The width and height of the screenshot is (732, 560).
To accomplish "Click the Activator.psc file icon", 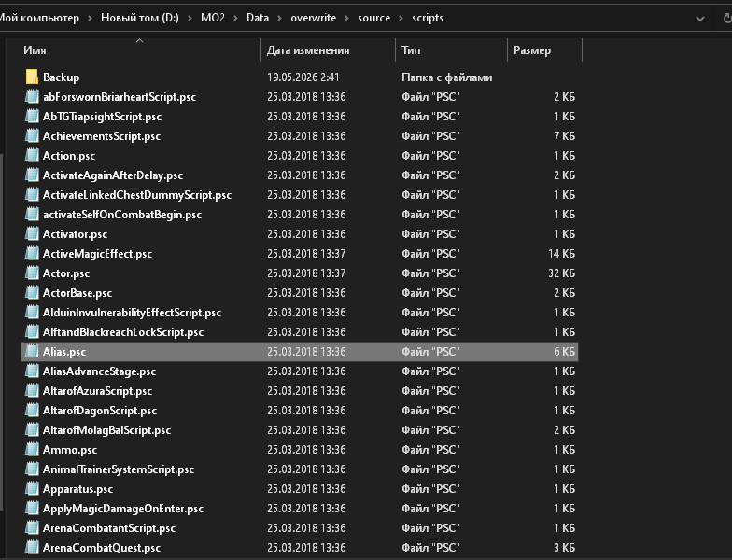I will click(32, 233).
